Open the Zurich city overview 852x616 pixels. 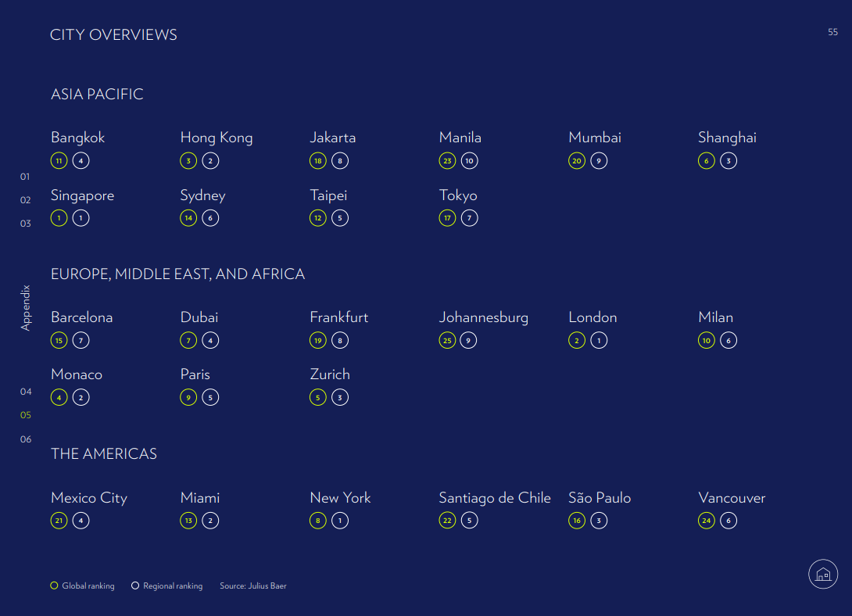330,374
